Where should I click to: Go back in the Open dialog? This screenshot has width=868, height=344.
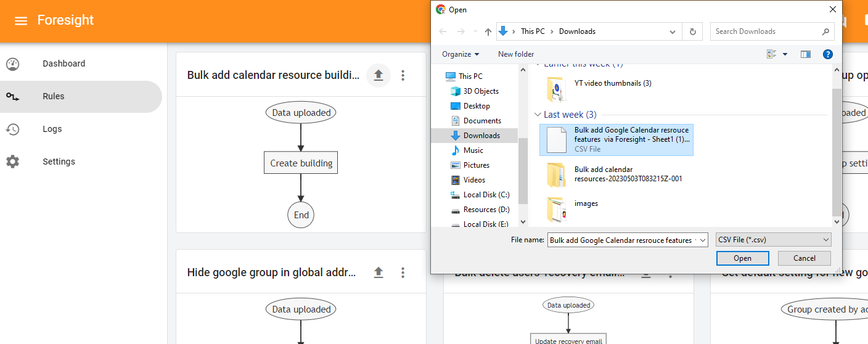pos(443,31)
